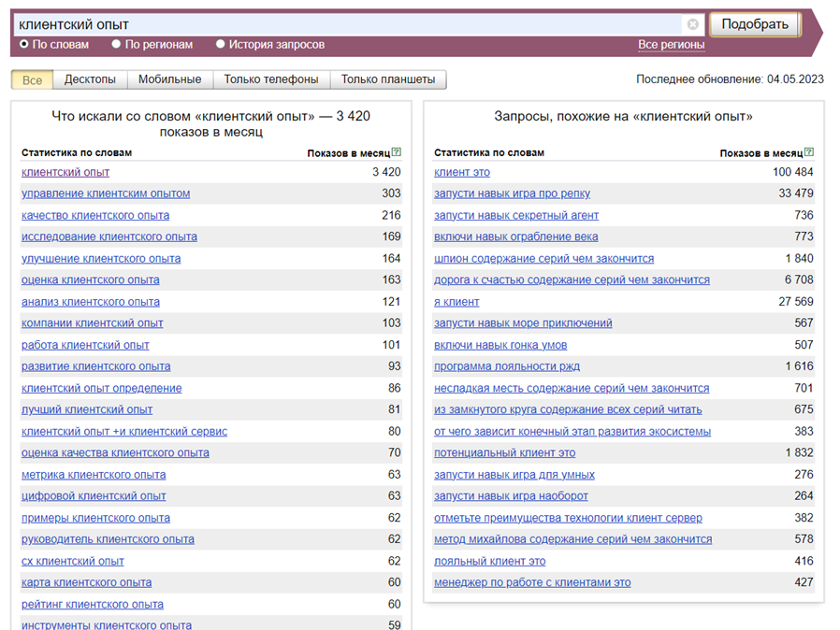Viewport: 840px width, 630px height.
Task: Open 'запусти навык игра про репку' link
Action: (513, 193)
